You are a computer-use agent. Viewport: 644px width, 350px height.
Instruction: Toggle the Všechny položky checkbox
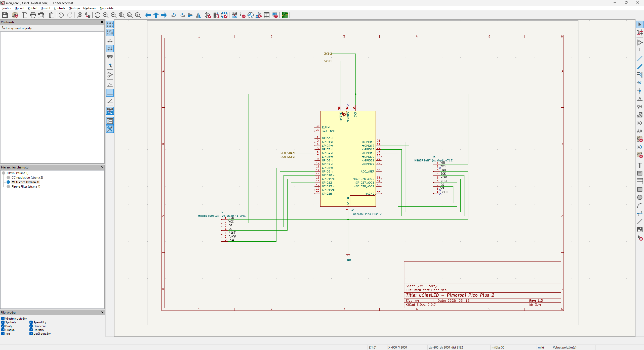[x=3, y=319]
